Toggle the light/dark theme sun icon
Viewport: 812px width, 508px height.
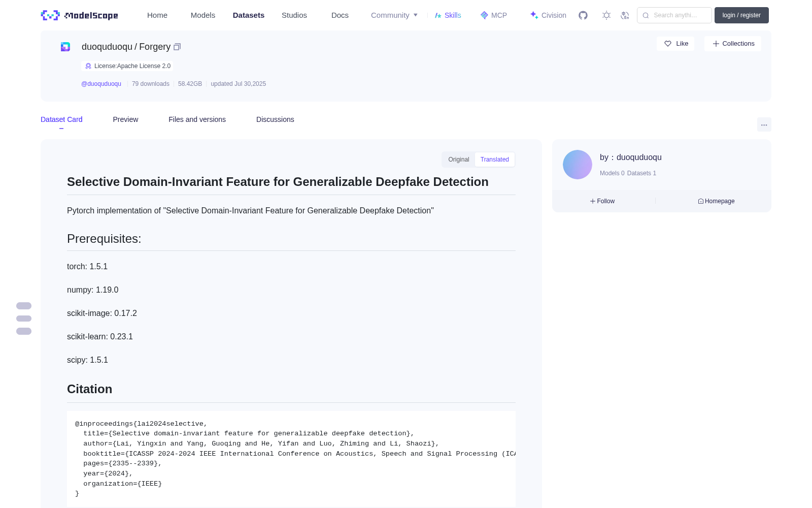coord(606,15)
